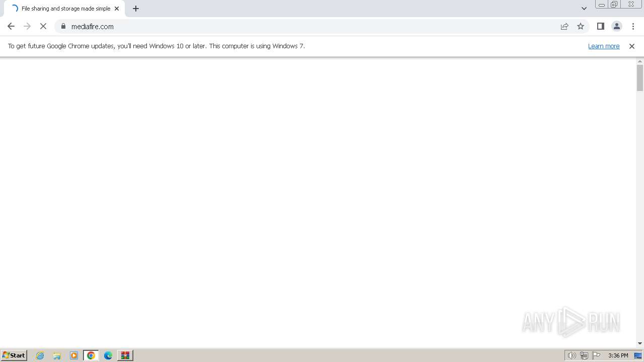Open volume control in system tray
The height and width of the screenshot is (362, 644).
tap(572, 355)
